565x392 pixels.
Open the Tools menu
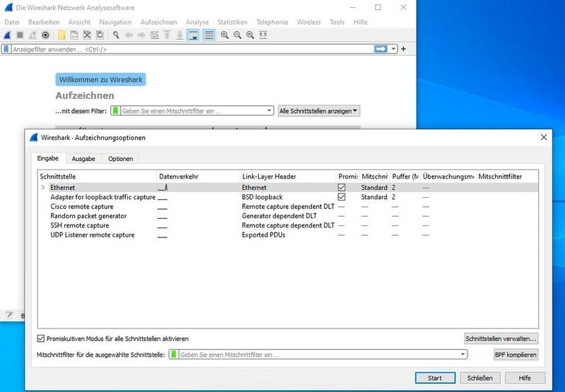click(x=337, y=22)
